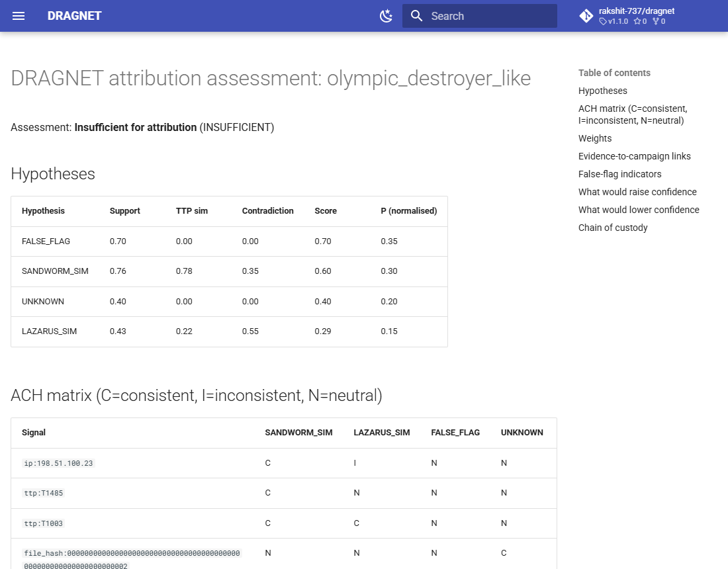Focus the Search input field
This screenshot has height=569, width=728.
pos(480,16)
